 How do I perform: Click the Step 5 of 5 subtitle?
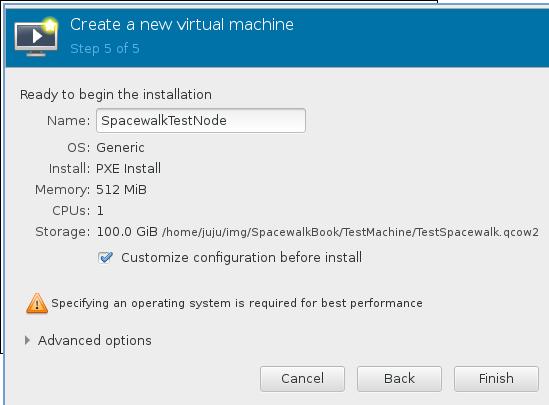105,48
